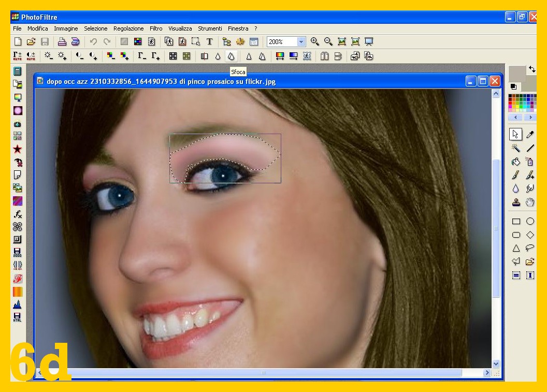Click the Zoom In magnifier icon
This screenshot has height=392, width=547.
(x=315, y=42)
